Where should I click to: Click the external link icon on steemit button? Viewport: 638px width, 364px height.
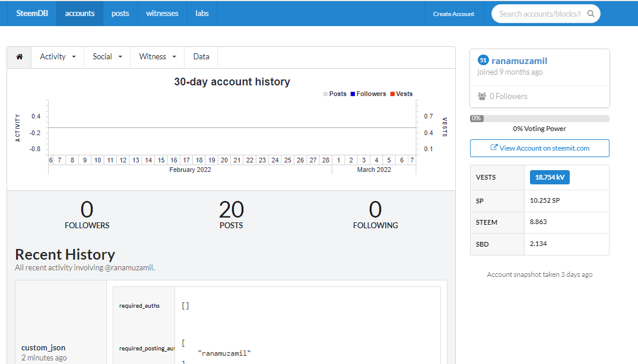point(494,148)
